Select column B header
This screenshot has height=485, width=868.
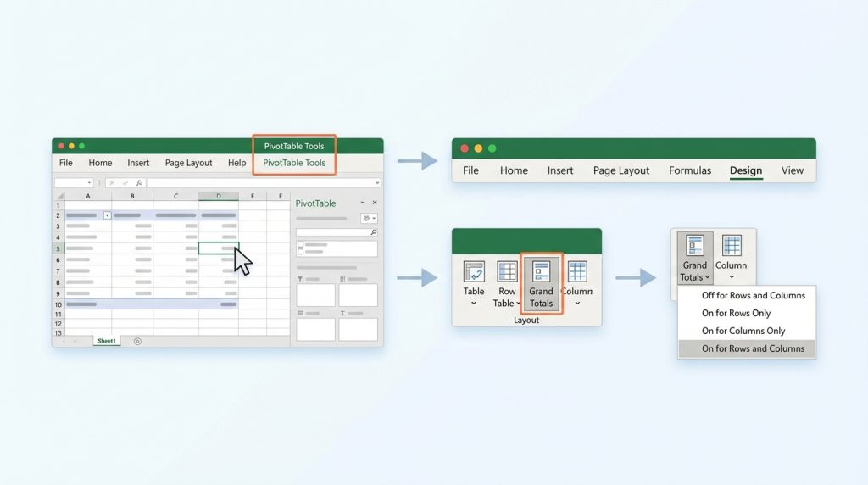point(132,196)
